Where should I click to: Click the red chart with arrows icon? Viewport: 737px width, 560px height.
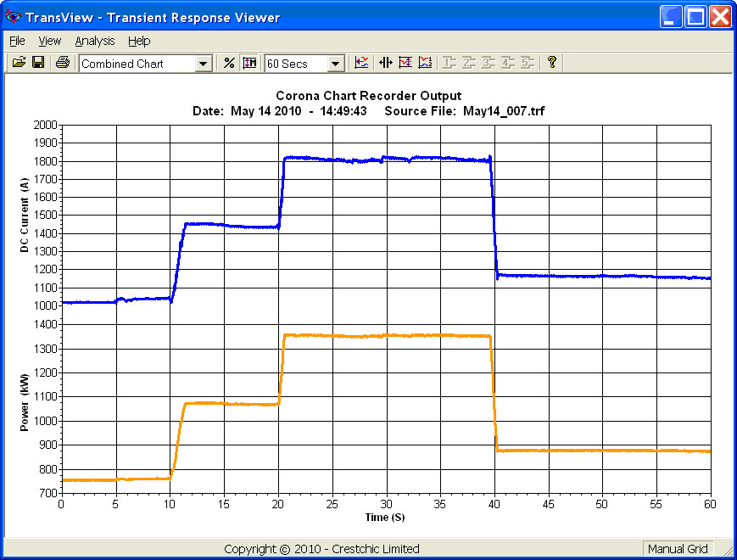[x=405, y=63]
